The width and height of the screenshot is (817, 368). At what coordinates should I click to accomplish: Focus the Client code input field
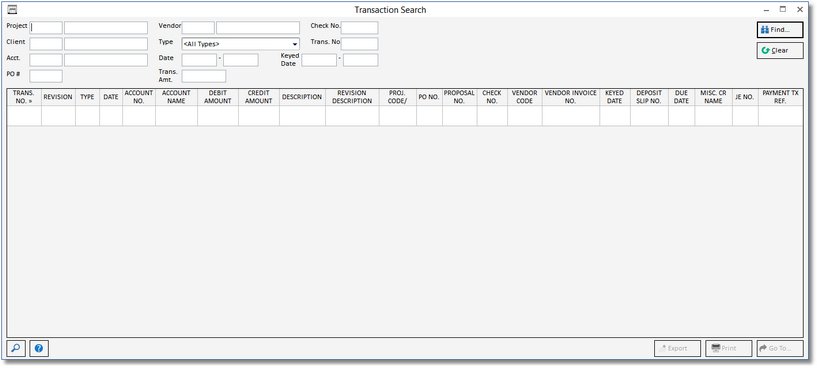point(46,44)
